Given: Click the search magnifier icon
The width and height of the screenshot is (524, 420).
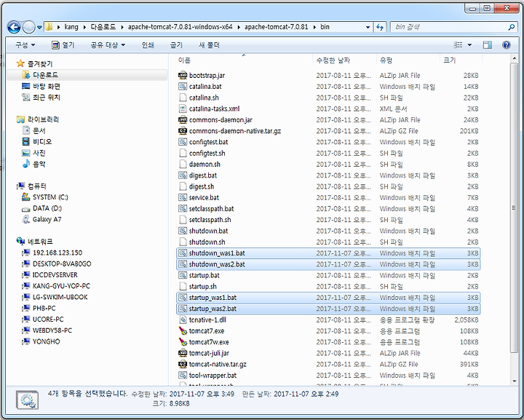Looking at the screenshot, I should [511, 27].
